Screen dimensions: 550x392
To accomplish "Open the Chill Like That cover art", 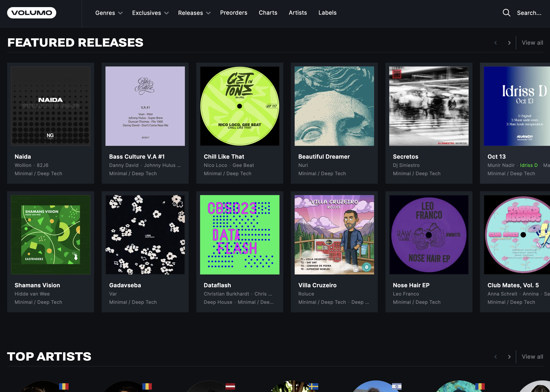I will click(239, 106).
